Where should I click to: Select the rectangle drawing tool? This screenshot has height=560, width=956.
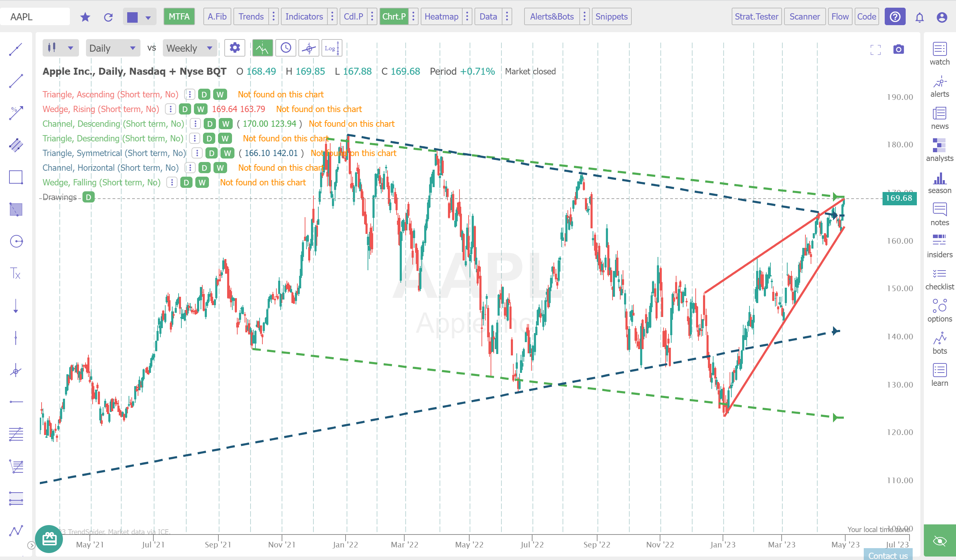click(x=16, y=177)
